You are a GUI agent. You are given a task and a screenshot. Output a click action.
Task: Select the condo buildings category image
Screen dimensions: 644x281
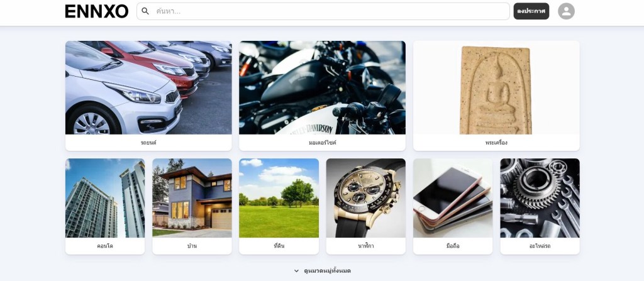point(105,198)
